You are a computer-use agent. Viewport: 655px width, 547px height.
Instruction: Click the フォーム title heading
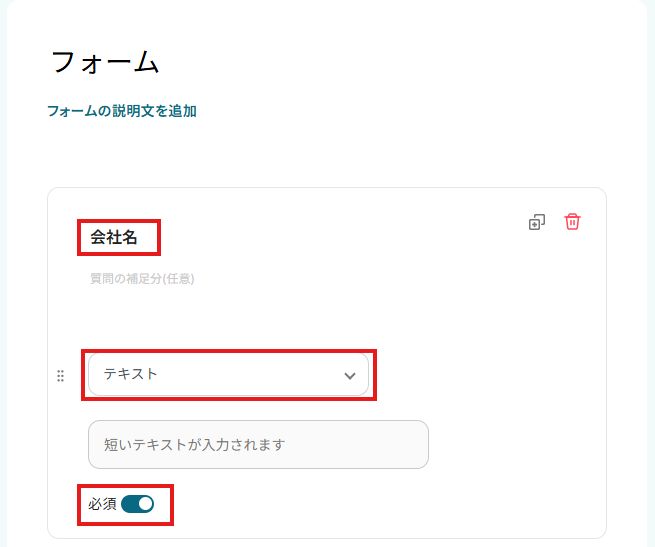point(105,62)
